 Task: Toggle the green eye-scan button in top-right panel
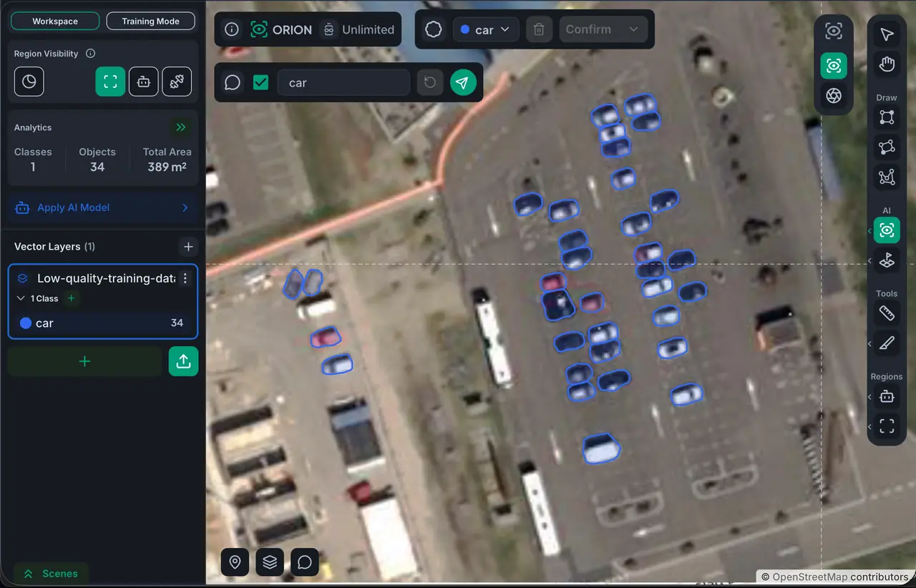coord(834,65)
